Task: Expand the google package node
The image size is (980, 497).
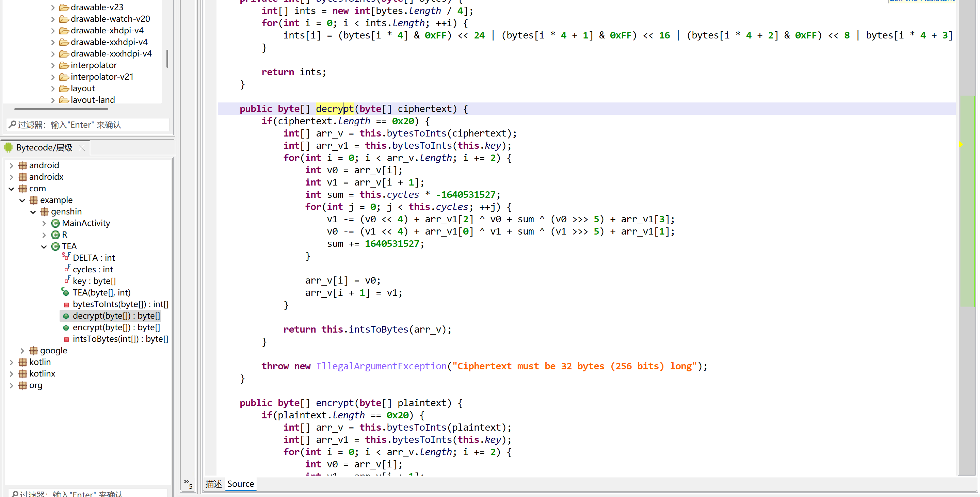Action: pyautogui.click(x=22, y=351)
